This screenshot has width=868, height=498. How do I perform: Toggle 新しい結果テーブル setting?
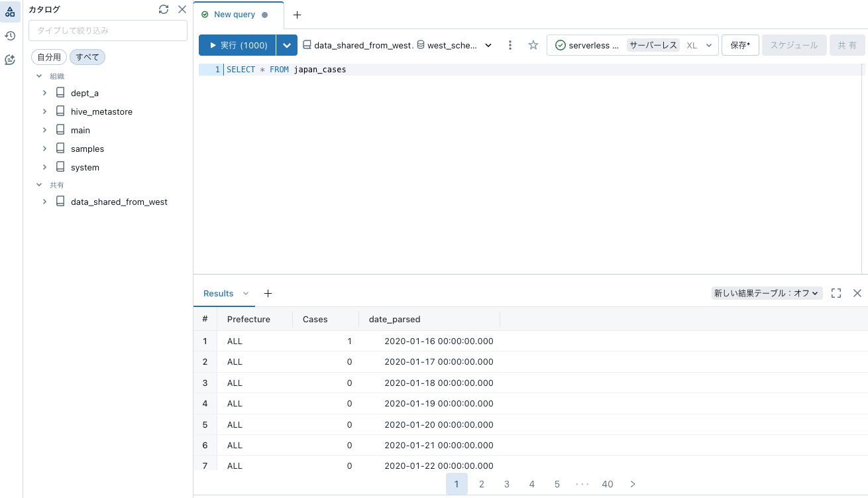click(767, 292)
